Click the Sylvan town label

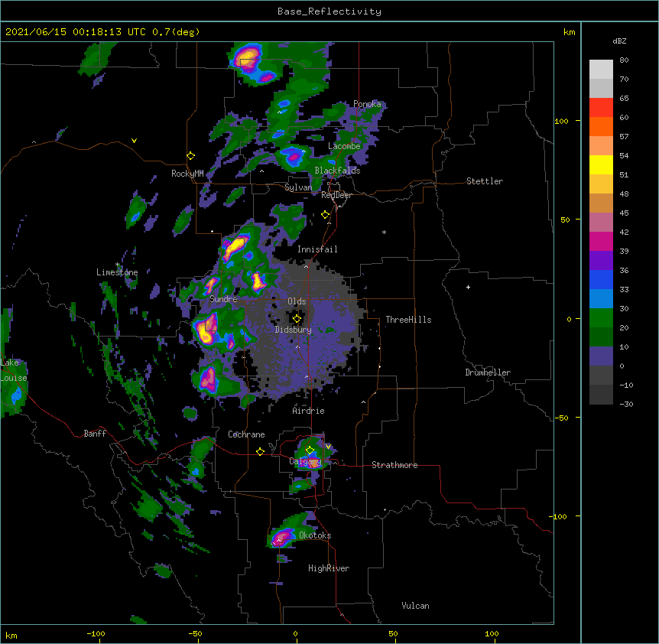pyautogui.click(x=298, y=187)
